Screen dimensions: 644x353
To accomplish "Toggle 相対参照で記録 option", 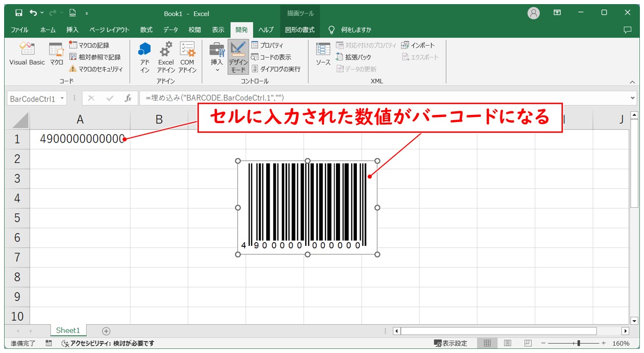I will pos(95,57).
